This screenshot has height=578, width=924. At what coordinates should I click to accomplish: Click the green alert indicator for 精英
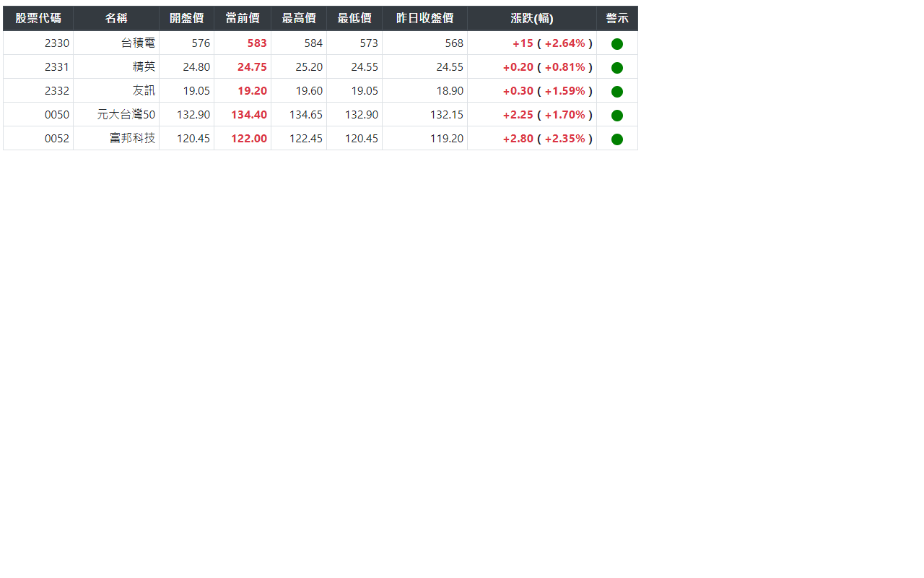pos(616,66)
